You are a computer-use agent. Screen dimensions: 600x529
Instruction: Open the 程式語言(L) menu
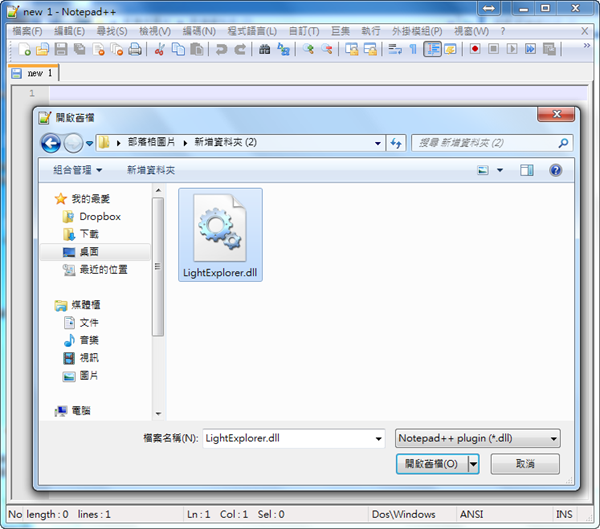(x=252, y=31)
